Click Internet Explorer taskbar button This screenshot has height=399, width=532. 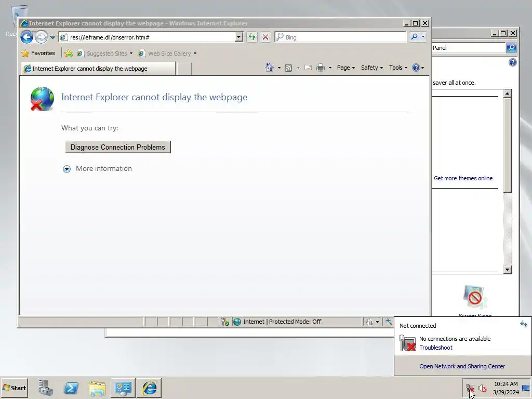(x=149, y=388)
